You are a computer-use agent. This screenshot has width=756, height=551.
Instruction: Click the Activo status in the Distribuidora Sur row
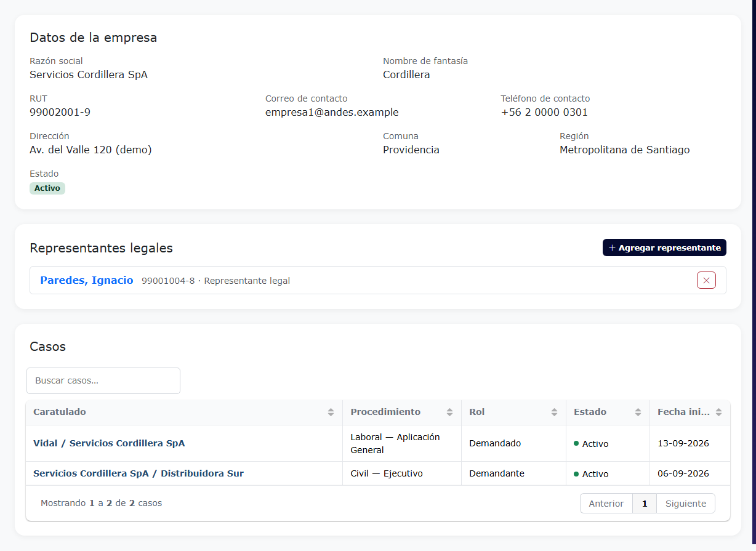(x=591, y=473)
